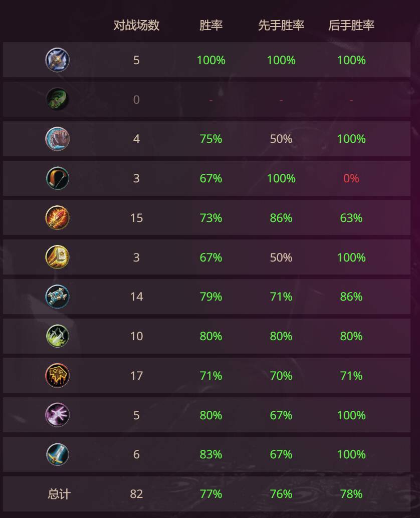The height and width of the screenshot is (518, 420).
Task: Sort by the 先手胜率 column header
Action: tap(281, 25)
